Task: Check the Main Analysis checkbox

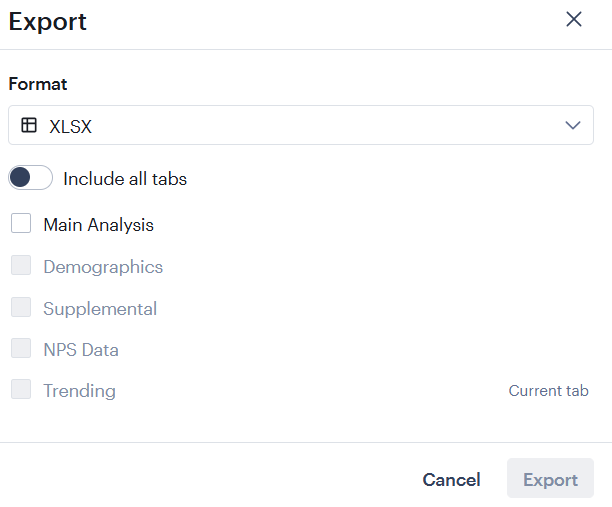Action: [x=21, y=224]
